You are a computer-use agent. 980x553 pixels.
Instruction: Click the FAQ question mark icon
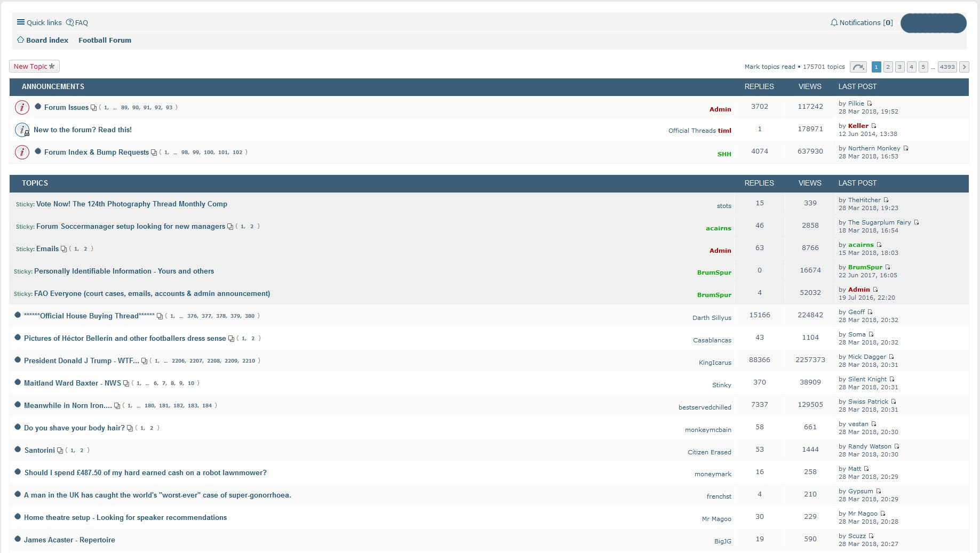(70, 22)
